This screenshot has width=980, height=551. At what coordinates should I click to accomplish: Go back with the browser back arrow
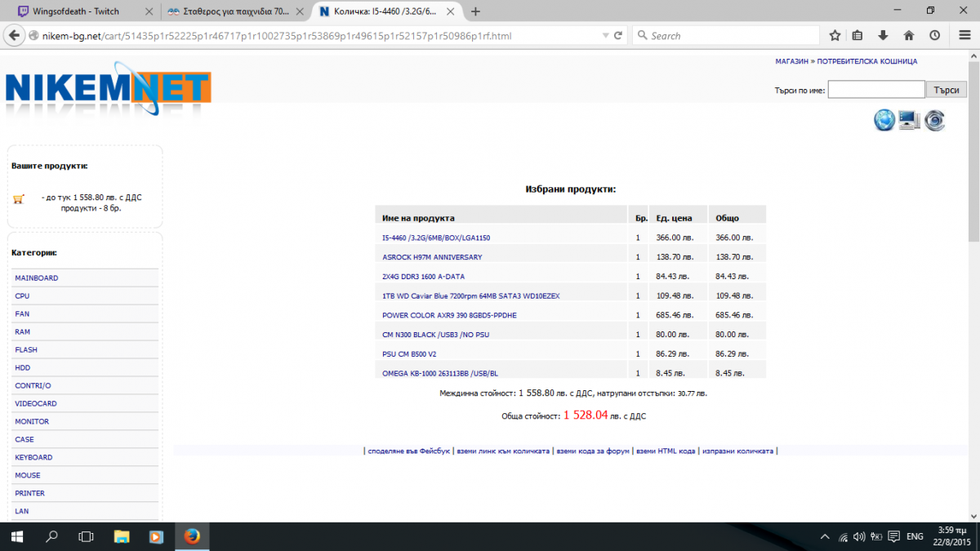click(14, 36)
